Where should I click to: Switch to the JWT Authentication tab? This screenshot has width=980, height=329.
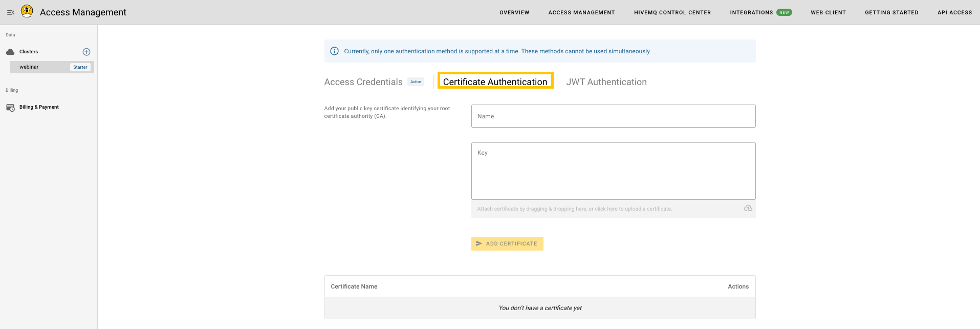click(x=606, y=82)
